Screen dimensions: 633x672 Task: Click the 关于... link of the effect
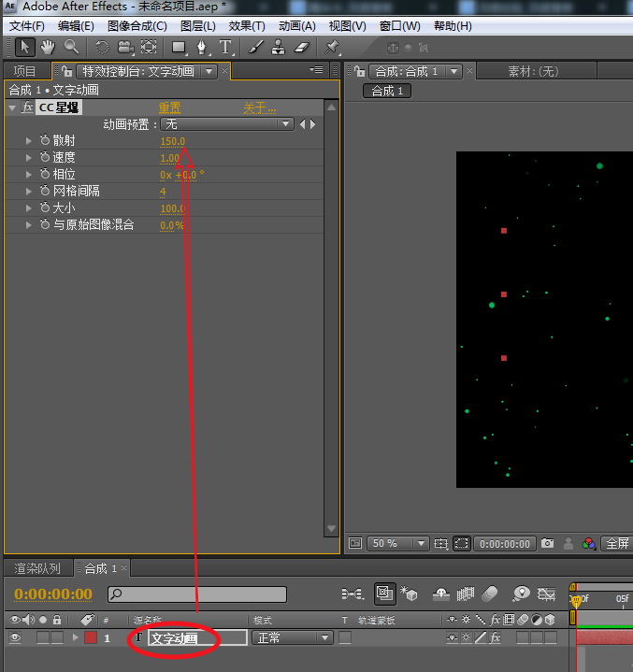pyautogui.click(x=259, y=107)
